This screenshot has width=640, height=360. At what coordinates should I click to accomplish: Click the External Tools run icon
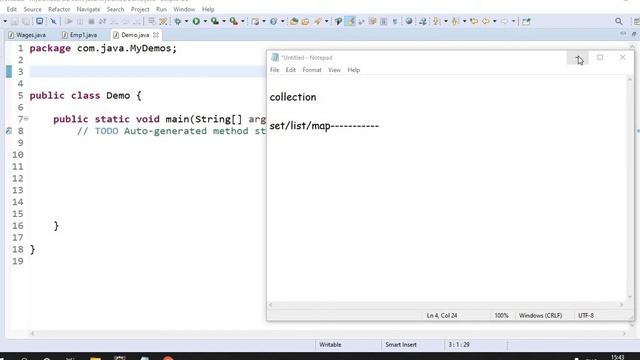[234, 21]
